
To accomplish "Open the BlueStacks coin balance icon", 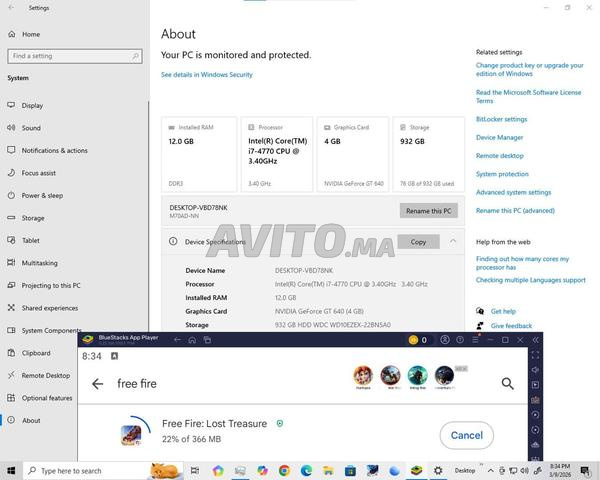I will [413, 340].
